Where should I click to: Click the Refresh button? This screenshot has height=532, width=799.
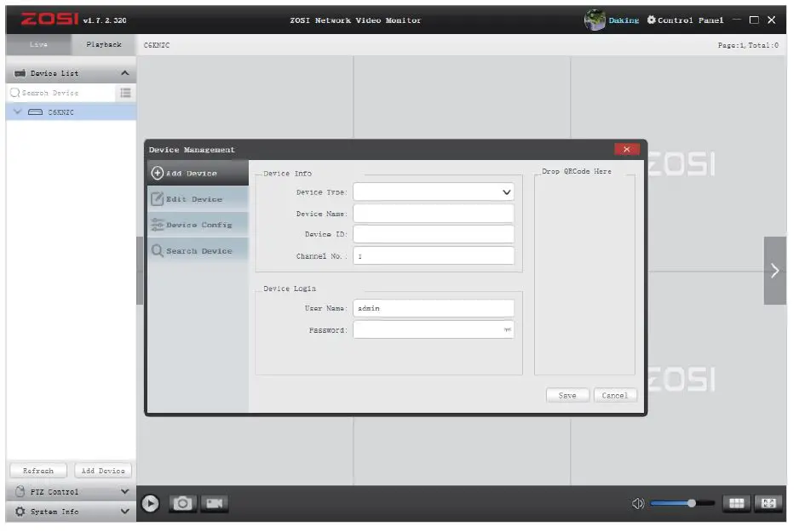point(38,471)
